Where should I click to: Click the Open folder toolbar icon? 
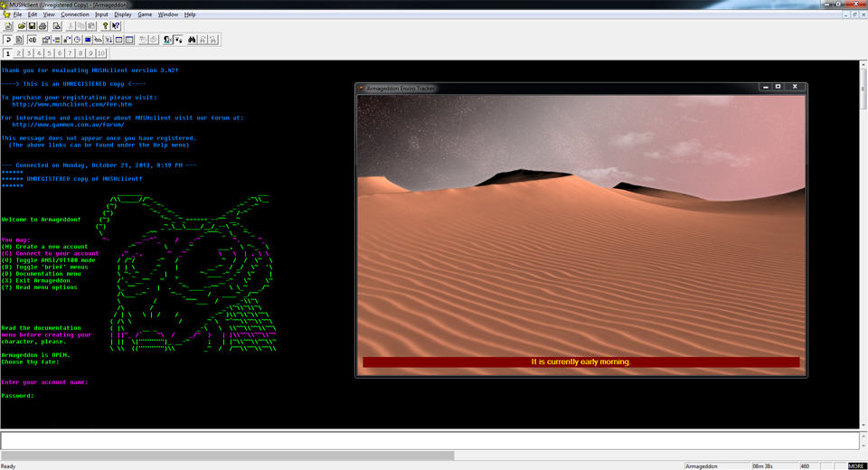[22, 26]
